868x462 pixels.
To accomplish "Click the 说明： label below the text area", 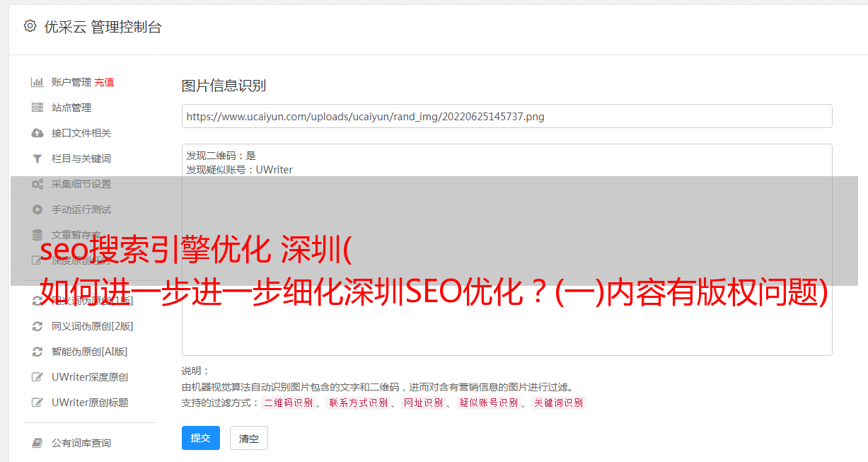I will [196, 371].
